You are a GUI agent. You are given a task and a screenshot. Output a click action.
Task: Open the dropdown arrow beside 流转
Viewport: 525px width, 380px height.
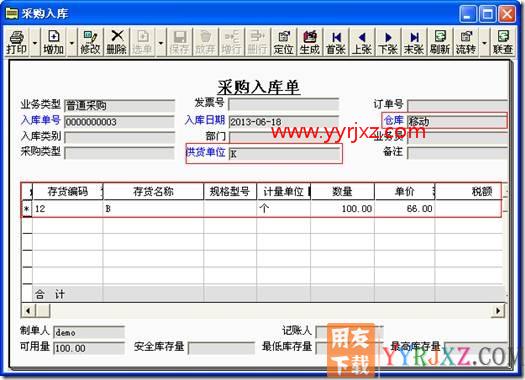coord(484,43)
